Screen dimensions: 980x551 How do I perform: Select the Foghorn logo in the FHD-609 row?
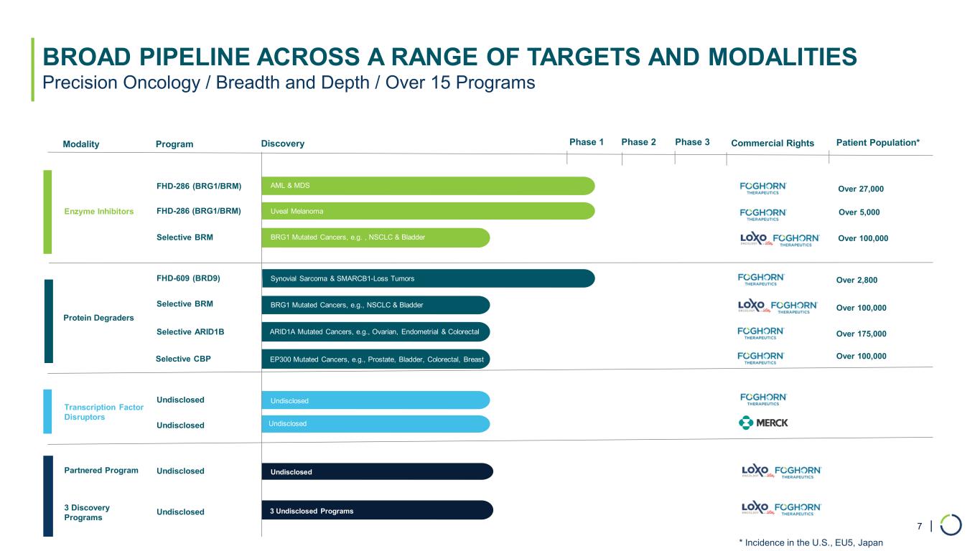coord(761,279)
